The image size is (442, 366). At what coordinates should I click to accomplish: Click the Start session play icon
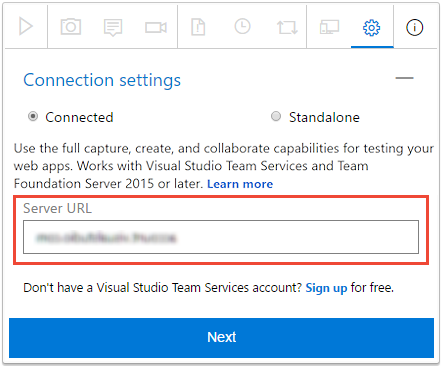coord(26,27)
